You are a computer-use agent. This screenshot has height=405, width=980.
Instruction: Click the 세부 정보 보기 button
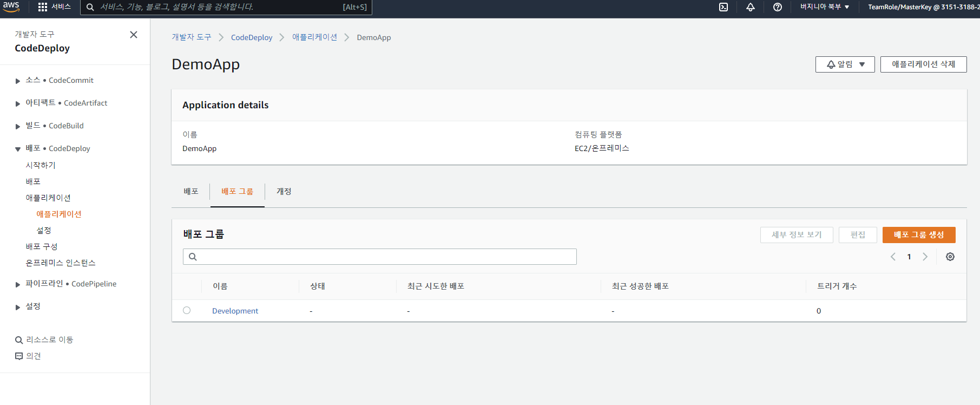[797, 235]
